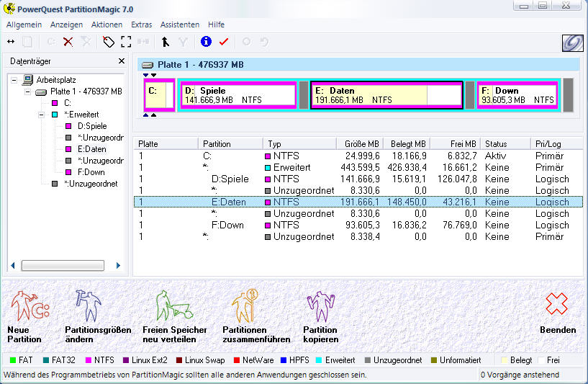588x384 pixels.
Task: Click the tree panel horizontal scrollbar thumb
Action: pos(63,266)
